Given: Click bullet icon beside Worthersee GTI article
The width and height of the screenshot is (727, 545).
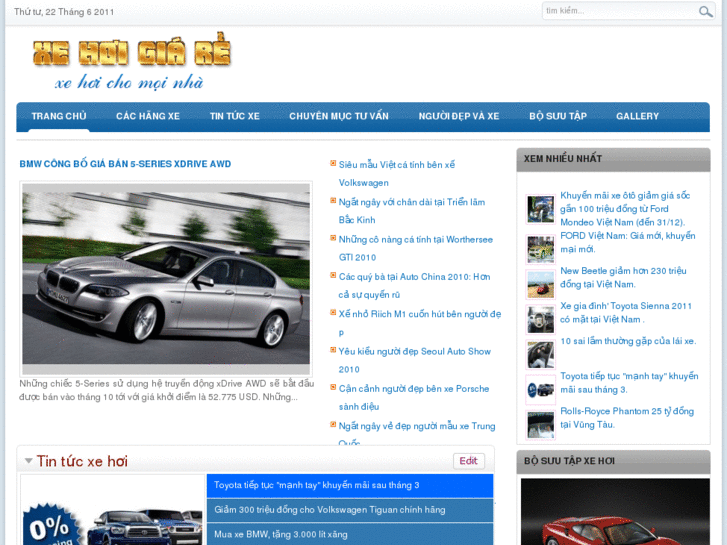Looking at the screenshot, I should [x=333, y=238].
